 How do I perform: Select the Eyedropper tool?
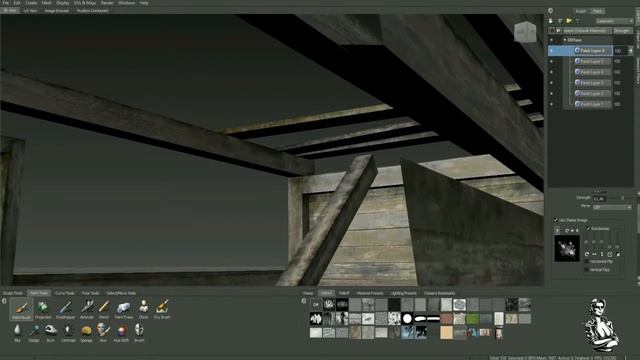[65, 309]
